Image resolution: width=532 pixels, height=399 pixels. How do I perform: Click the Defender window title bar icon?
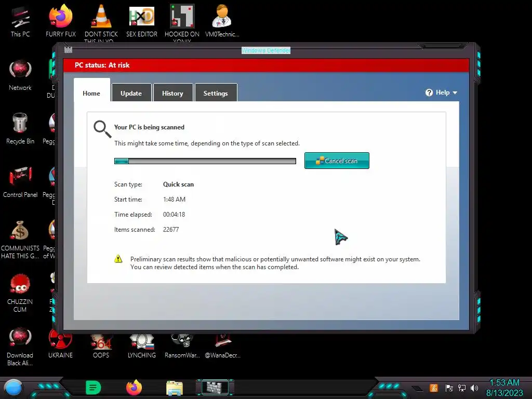coord(68,50)
